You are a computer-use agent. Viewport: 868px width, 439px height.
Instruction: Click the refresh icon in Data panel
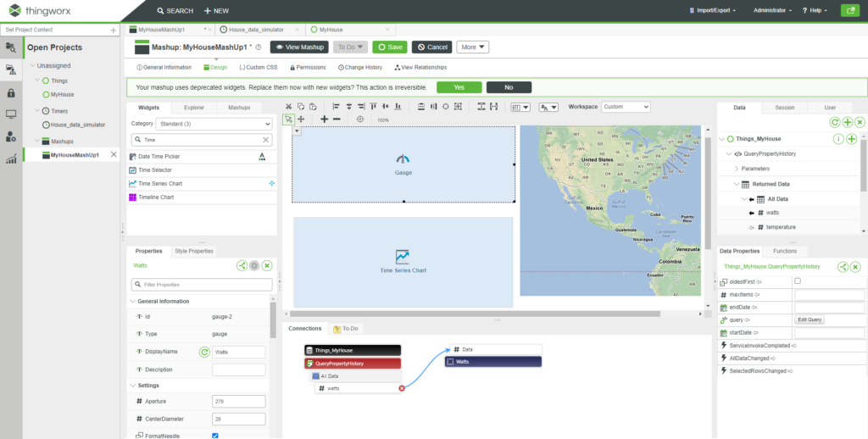pyautogui.click(x=835, y=122)
